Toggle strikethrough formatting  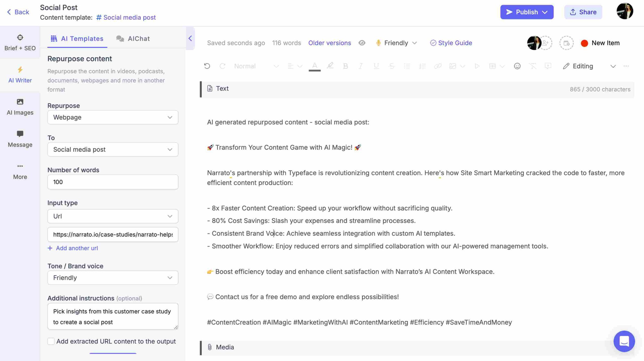pyautogui.click(x=391, y=66)
